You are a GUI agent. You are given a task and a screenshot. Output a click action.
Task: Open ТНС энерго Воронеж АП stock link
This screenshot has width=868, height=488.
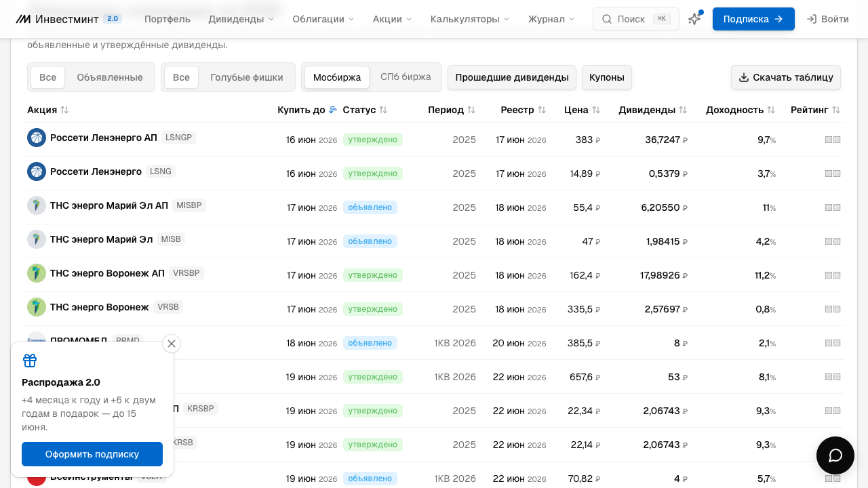107,273
